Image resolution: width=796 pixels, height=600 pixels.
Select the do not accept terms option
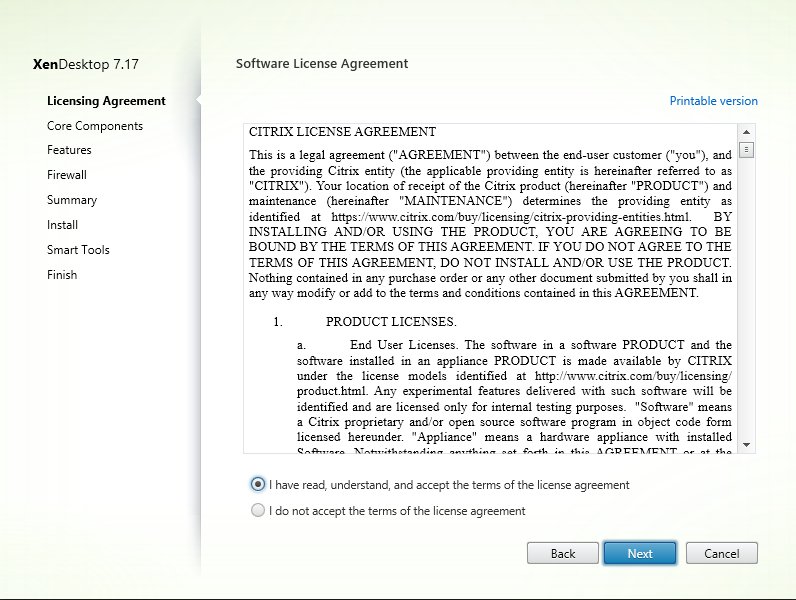pos(258,510)
